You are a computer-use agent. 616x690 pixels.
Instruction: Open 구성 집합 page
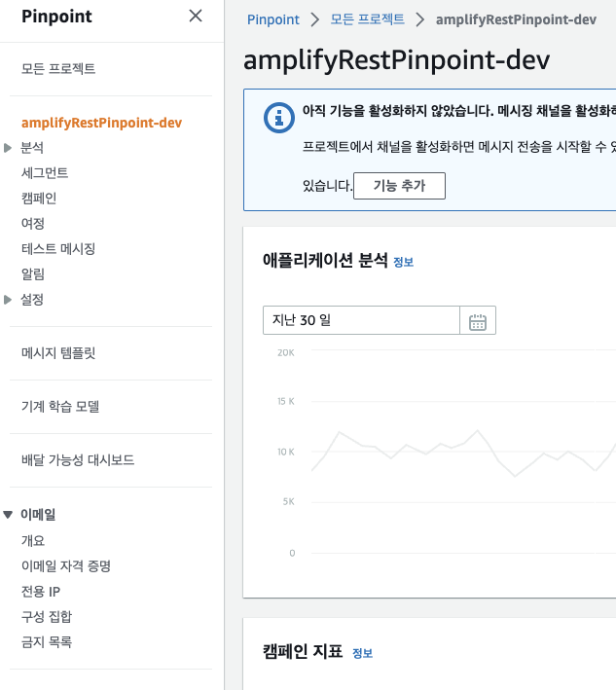click(47, 617)
